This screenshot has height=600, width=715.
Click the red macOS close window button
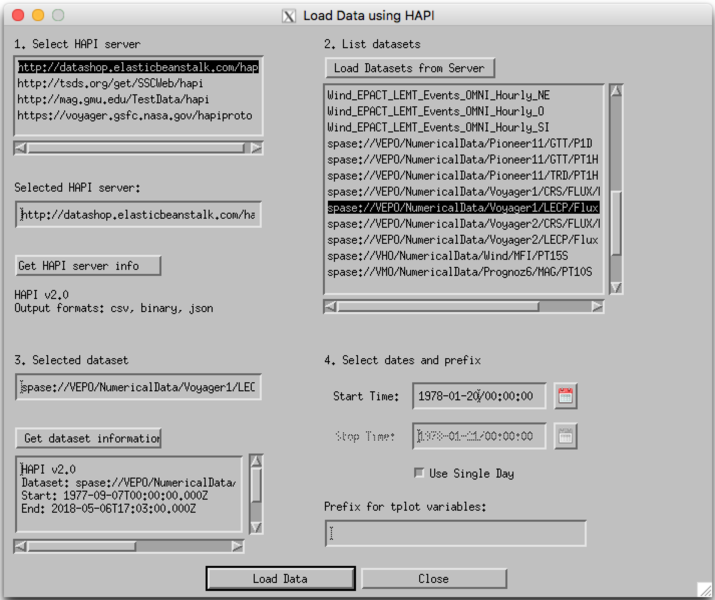(17, 16)
